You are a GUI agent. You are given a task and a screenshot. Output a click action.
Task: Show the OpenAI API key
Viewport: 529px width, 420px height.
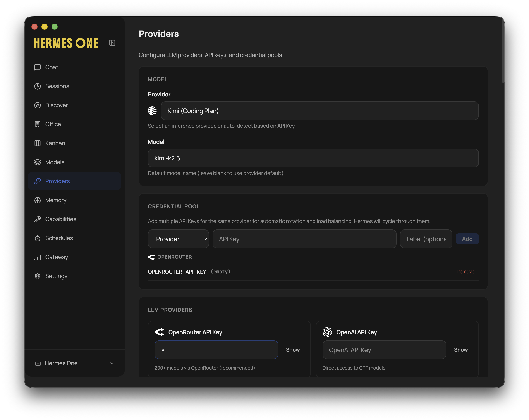point(461,350)
